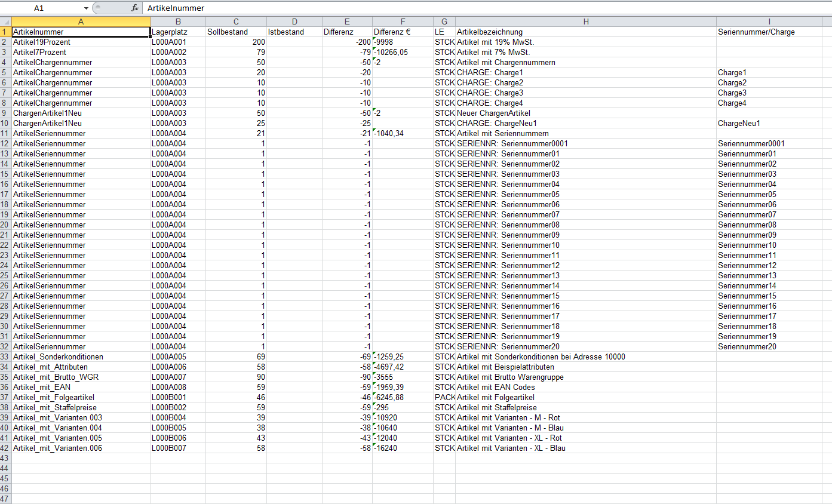This screenshot has width=832, height=504.
Task: Open the Name Box dropdown arrow
Action: point(87,8)
